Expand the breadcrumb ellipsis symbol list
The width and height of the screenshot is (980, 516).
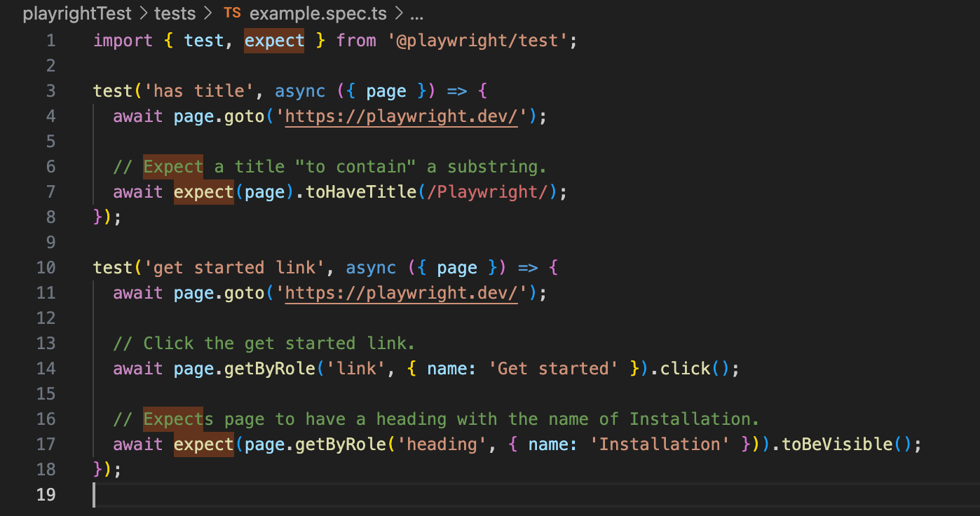pyautogui.click(x=416, y=13)
